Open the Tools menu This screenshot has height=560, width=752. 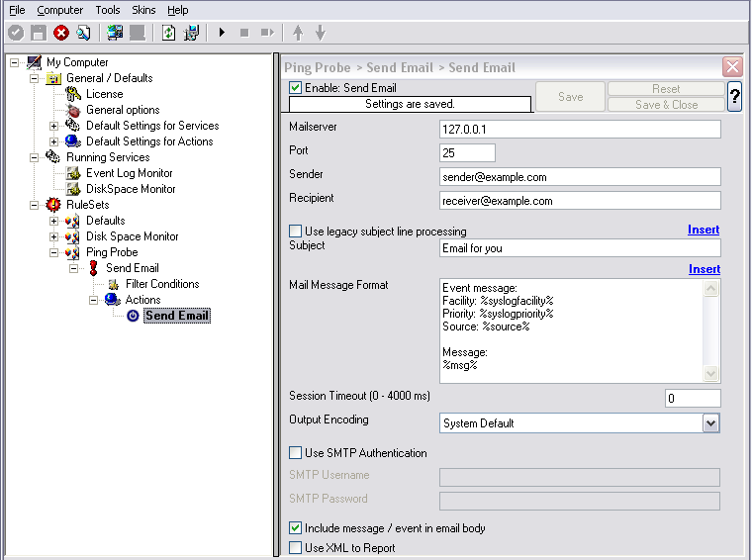[x=108, y=10]
